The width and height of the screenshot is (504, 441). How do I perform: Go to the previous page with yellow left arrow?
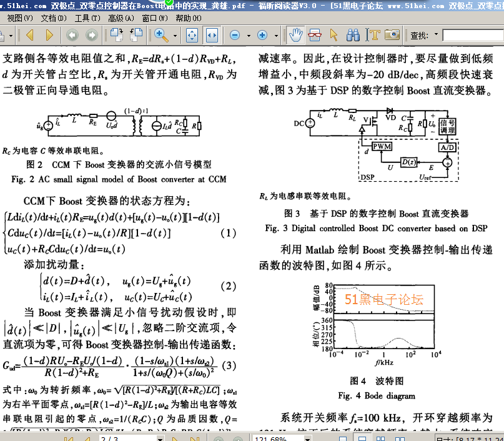pos(30,35)
